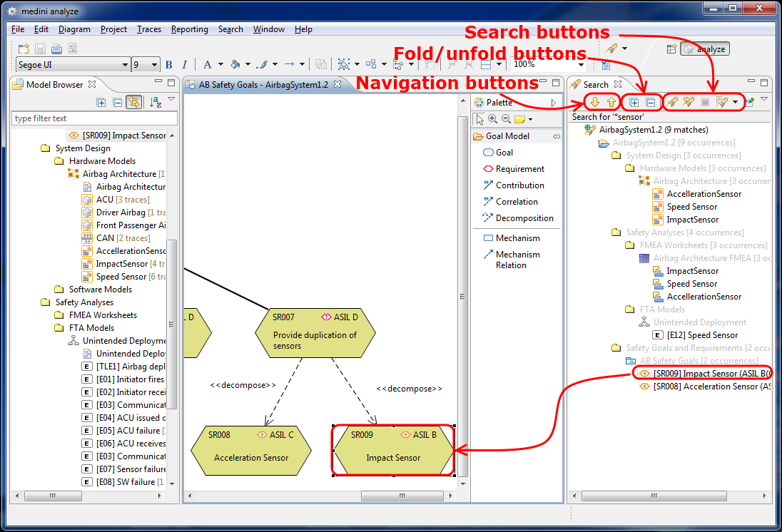782x532 pixels.
Task: Open the Segoe UI font dropdown
Action: tap(126, 65)
